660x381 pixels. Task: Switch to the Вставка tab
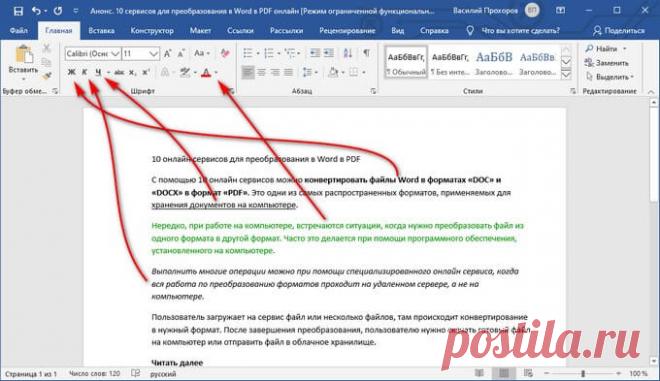point(101,30)
